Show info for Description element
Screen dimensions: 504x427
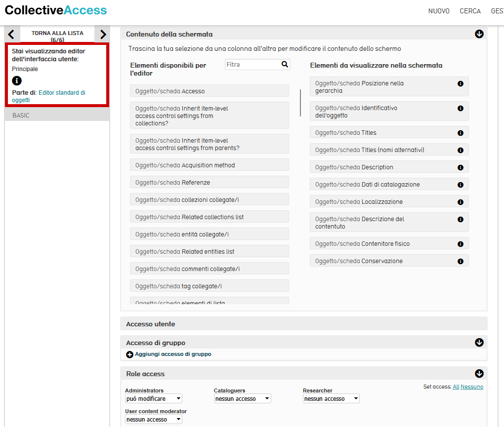(x=461, y=167)
